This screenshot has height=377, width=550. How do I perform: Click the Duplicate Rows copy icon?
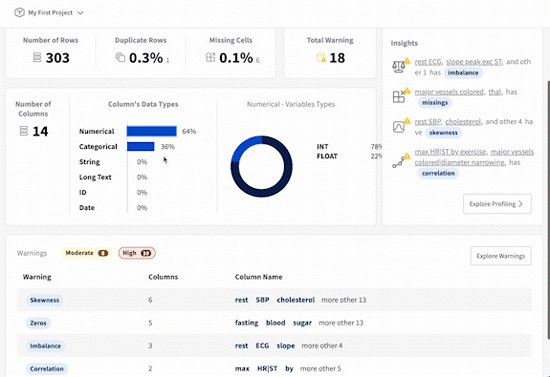pyautogui.click(x=120, y=57)
